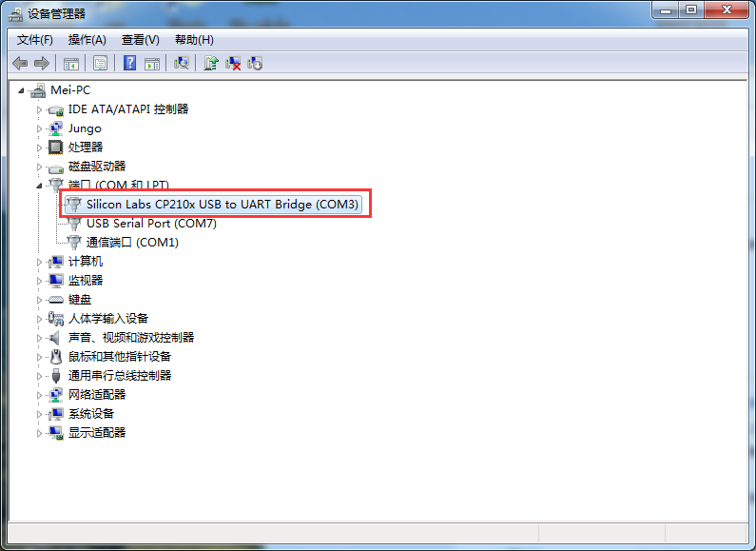Collapse the Mei-PC root node
The width and height of the screenshot is (756, 551).
point(21,90)
